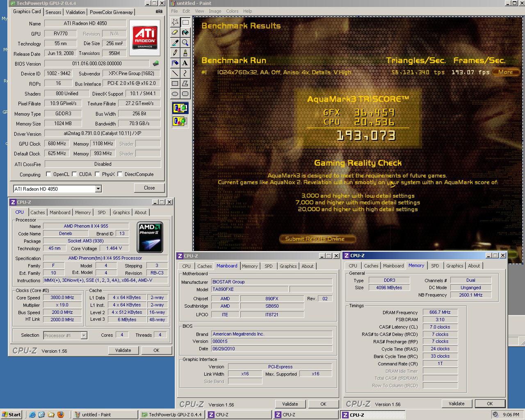Choose the Ellipse shape tool in Paint
This screenshot has height=420, width=525.
coord(175,94)
